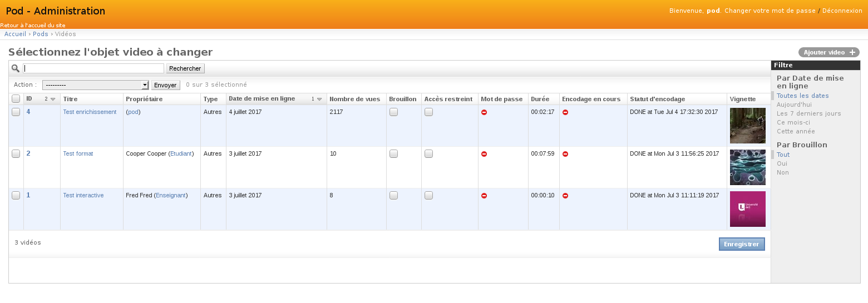Click the Date de mise en ligne sort arrow
The height and width of the screenshot is (303, 868).
tap(319, 100)
